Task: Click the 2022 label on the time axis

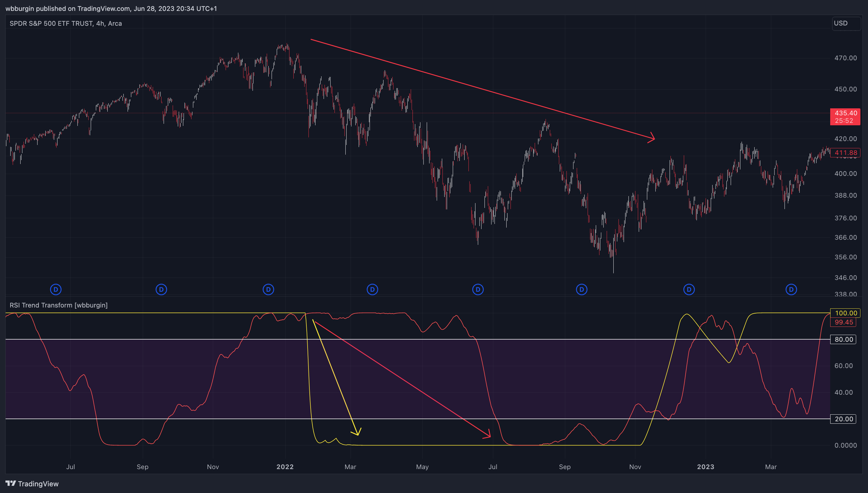Action: (x=285, y=467)
